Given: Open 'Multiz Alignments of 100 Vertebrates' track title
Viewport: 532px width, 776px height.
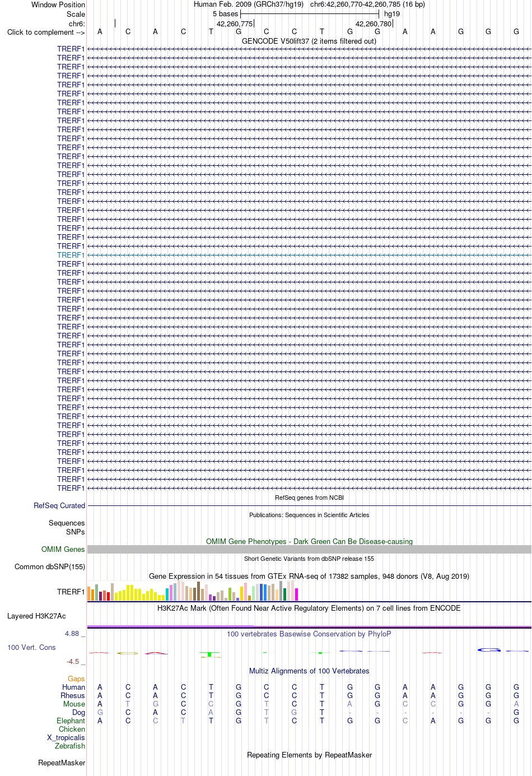Looking at the screenshot, I should (x=309, y=671).
